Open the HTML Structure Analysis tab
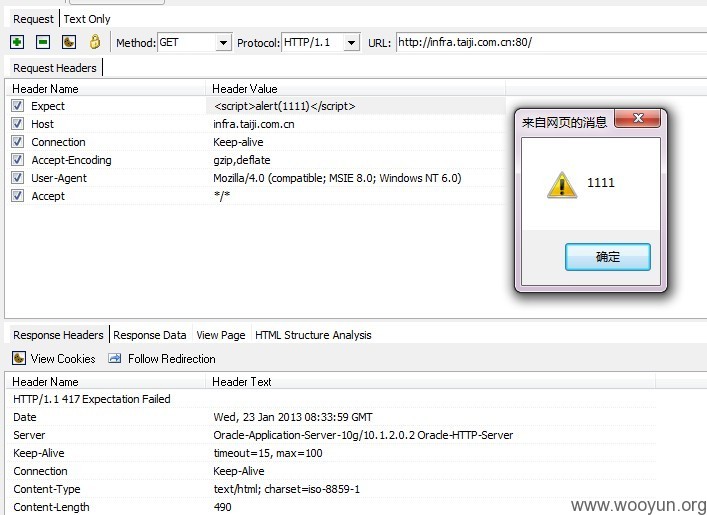Screen dimensions: 707x515 click(x=313, y=335)
